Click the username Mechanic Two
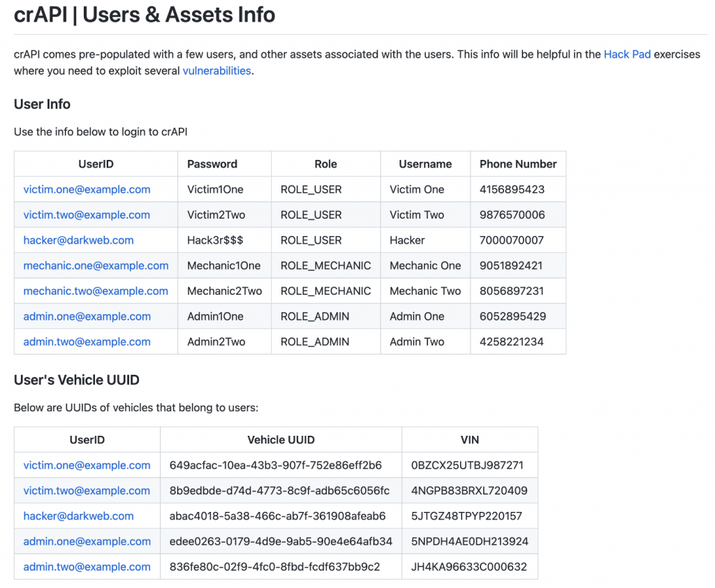 (x=425, y=291)
